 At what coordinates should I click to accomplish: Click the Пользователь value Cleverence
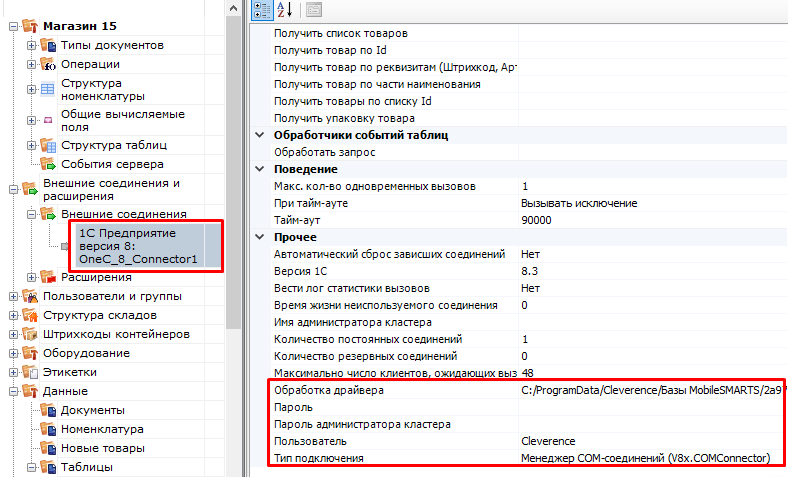[651, 441]
